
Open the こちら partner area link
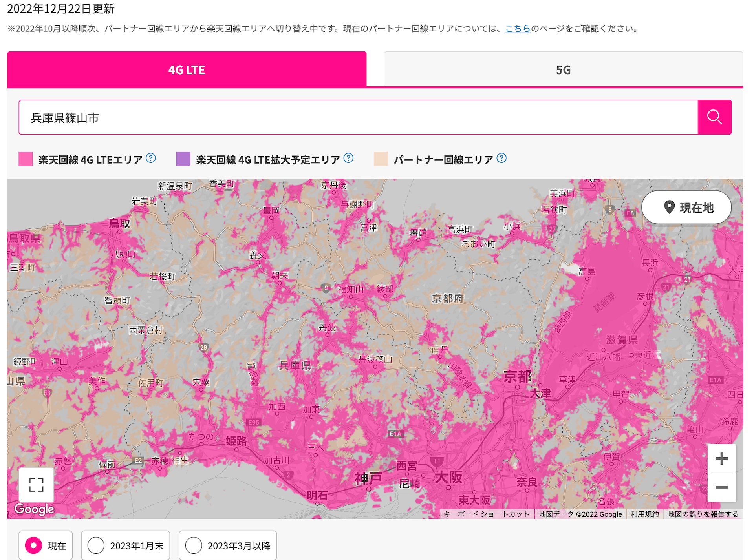tap(518, 29)
